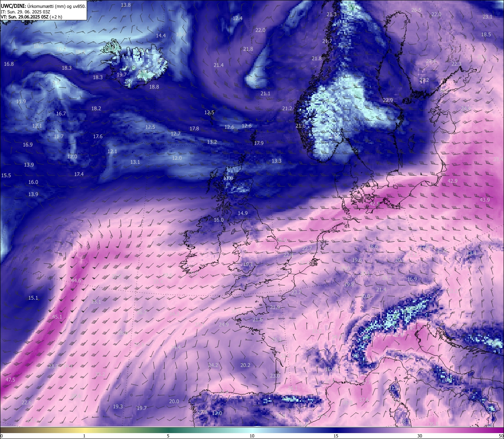Click the 23.0 value over France
This screenshot has width=504, height=439.
click(274, 376)
